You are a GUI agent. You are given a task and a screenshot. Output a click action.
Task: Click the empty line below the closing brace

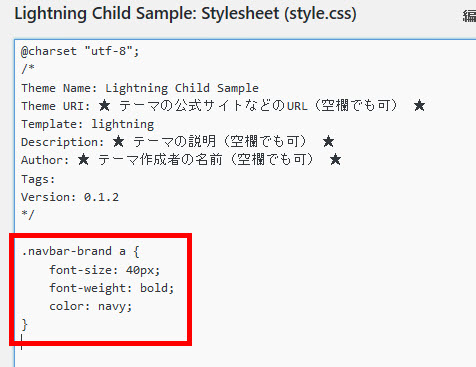pyautogui.click(x=100, y=342)
